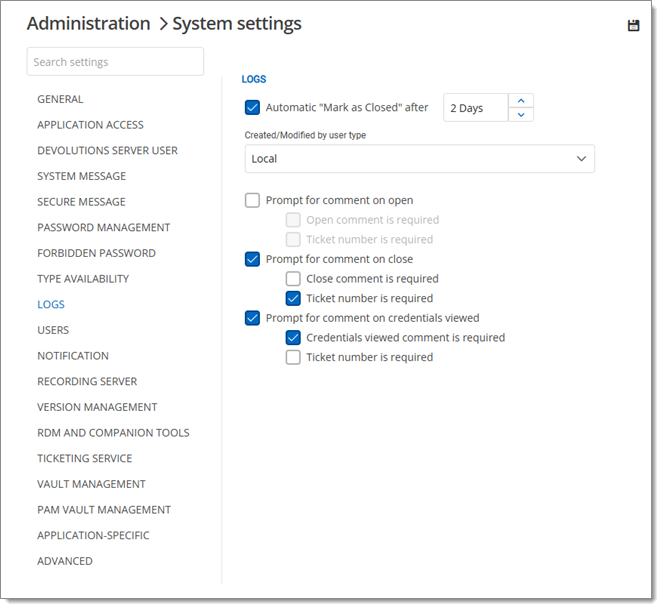Uncheck Automatic "Mark as Closed" after checkbox
662x609 pixels.
click(252, 107)
